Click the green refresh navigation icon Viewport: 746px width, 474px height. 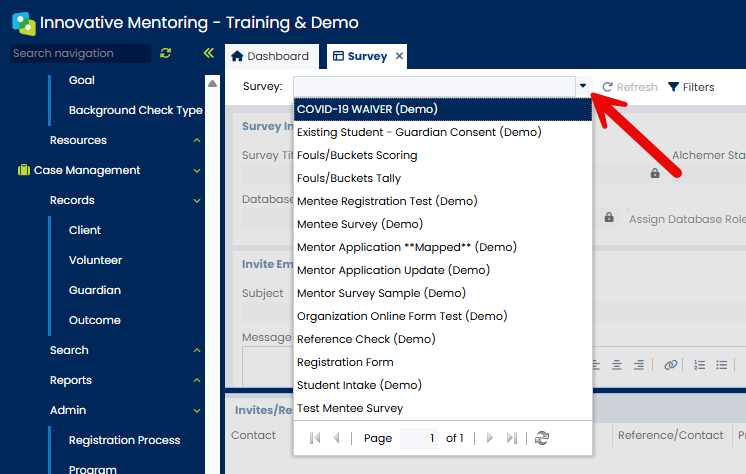166,53
